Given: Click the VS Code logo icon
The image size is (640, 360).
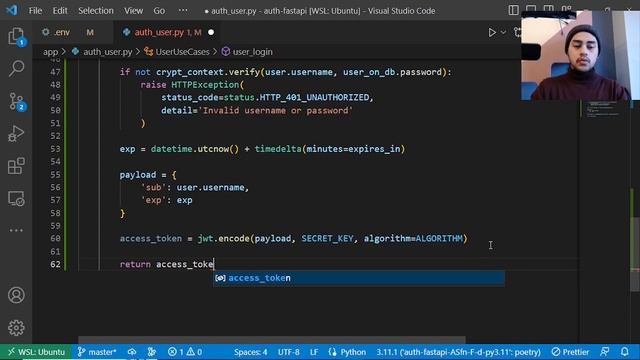Looking at the screenshot, I should (11, 10).
